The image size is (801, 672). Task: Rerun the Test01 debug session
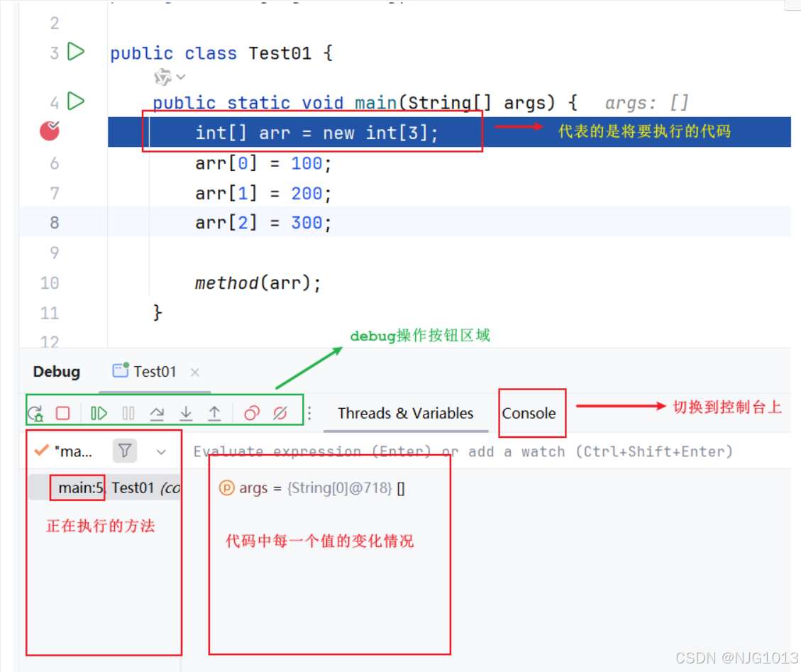(35, 413)
